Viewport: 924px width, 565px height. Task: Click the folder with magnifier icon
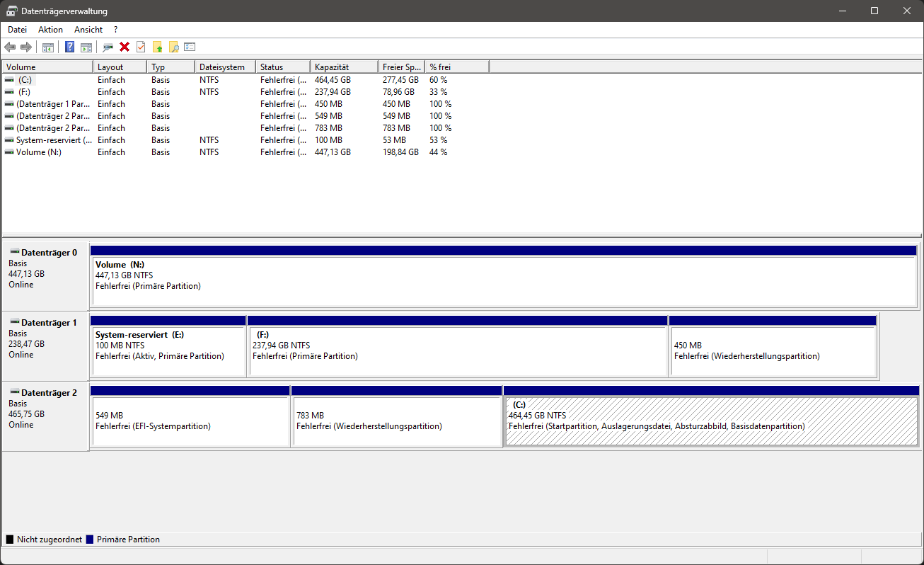[x=173, y=47]
